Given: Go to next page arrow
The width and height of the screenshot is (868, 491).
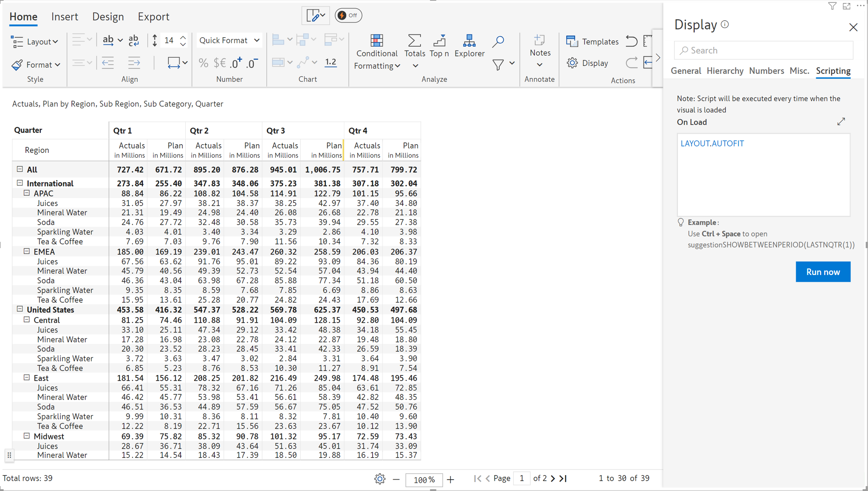Looking at the screenshot, I should point(553,478).
